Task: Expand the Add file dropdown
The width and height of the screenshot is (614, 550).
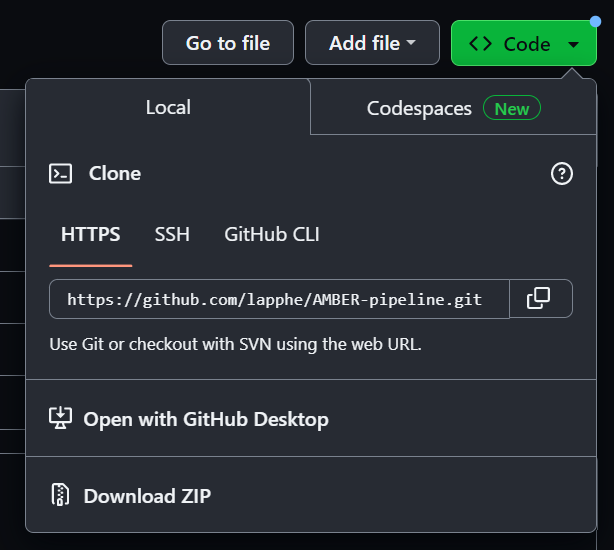Action: tap(372, 43)
